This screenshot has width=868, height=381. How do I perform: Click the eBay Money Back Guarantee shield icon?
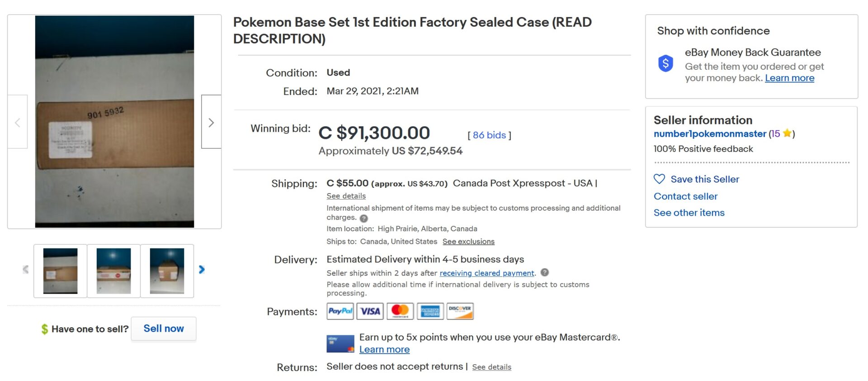click(x=665, y=64)
